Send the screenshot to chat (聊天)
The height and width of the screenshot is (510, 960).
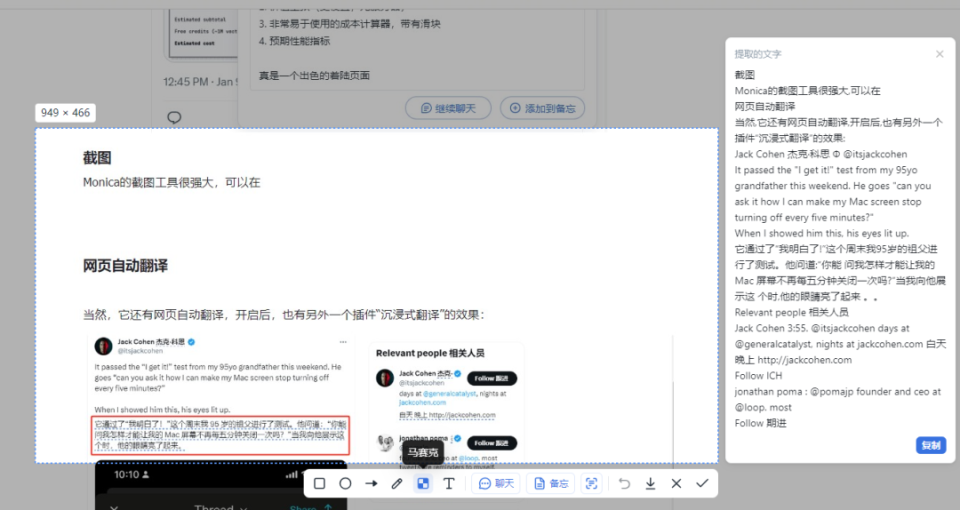click(496, 484)
